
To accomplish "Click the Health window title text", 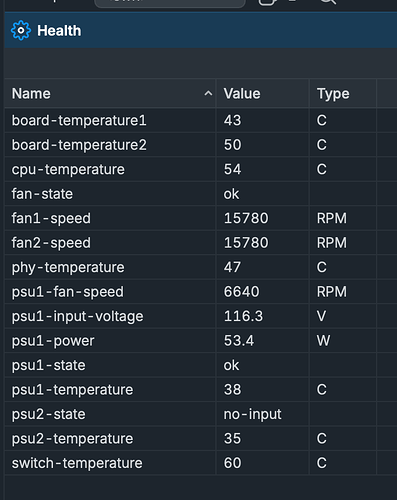I will 59,31.
